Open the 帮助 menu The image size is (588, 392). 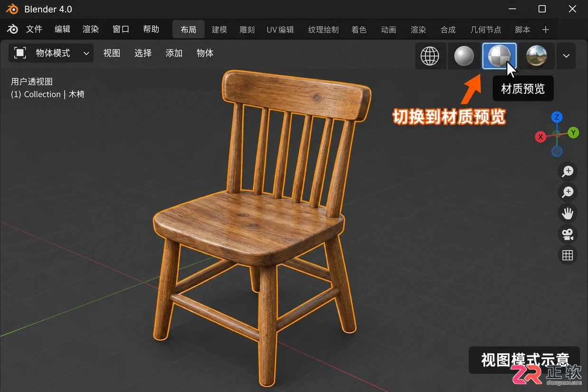(x=151, y=29)
